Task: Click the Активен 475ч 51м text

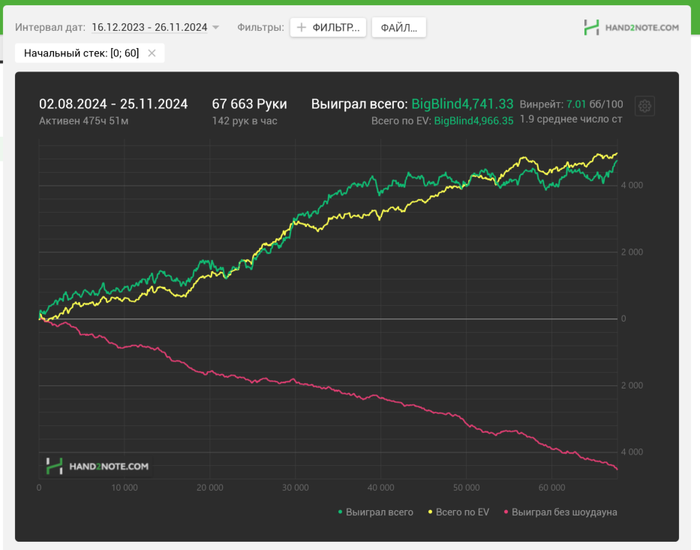Action: tap(83, 121)
